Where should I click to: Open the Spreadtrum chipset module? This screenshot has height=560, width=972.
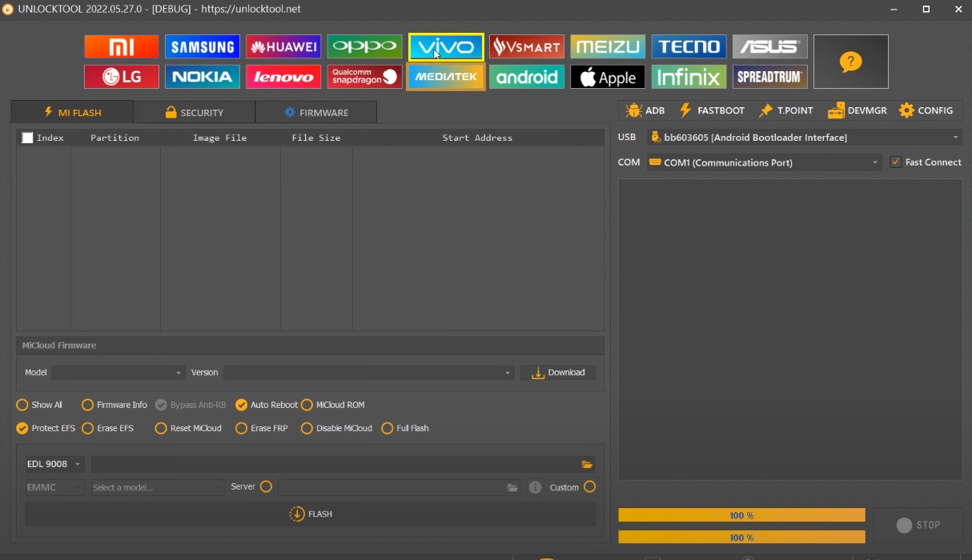(x=770, y=77)
